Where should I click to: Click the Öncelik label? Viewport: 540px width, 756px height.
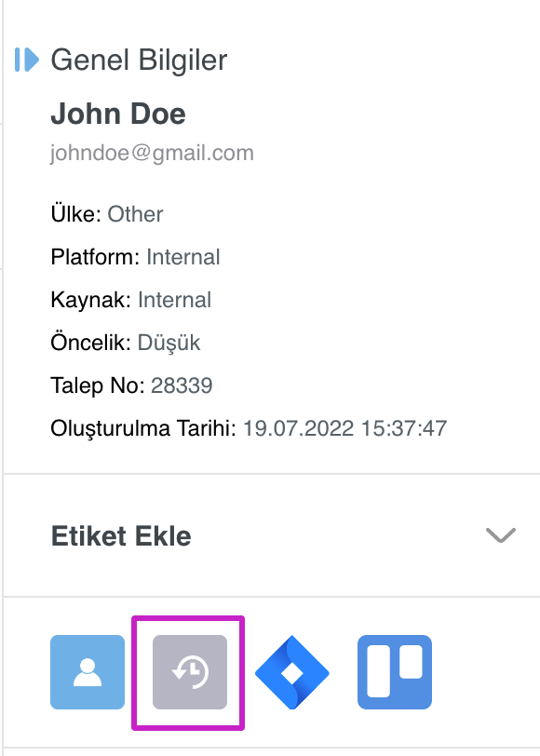pyautogui.click(x=90, y=343)
